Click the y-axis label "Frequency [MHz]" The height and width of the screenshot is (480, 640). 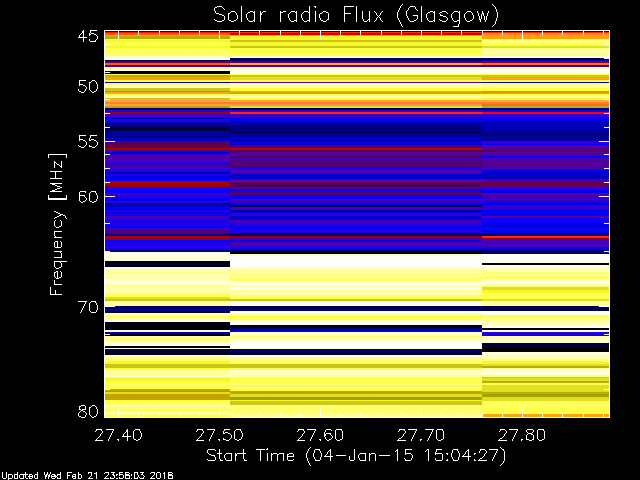coord(57,224)
